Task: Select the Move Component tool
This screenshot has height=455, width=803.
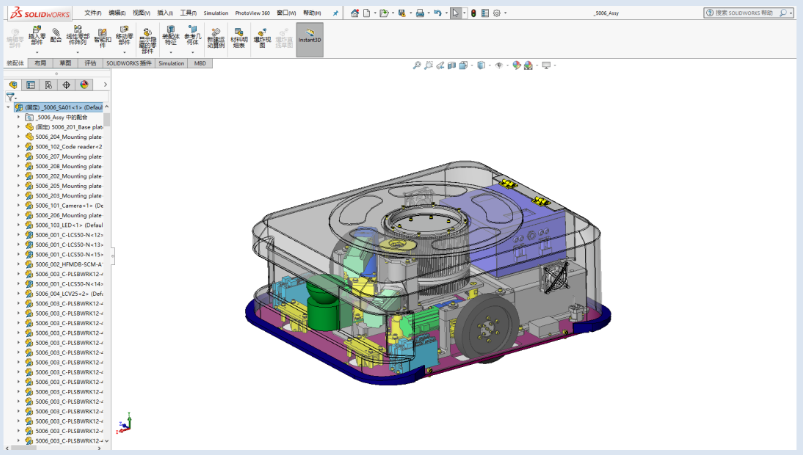Action: [x=124, y=37]
